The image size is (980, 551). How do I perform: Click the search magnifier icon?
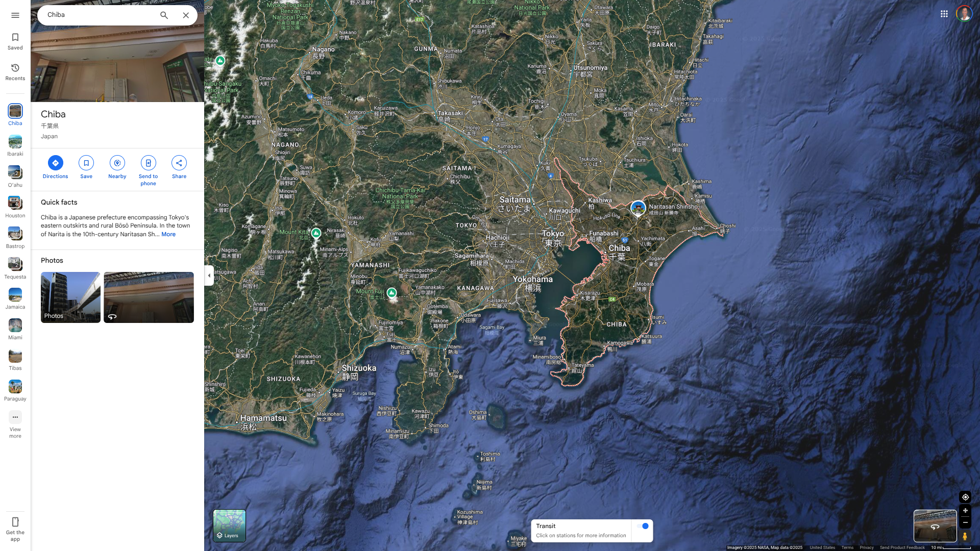[x=164, y=15]
